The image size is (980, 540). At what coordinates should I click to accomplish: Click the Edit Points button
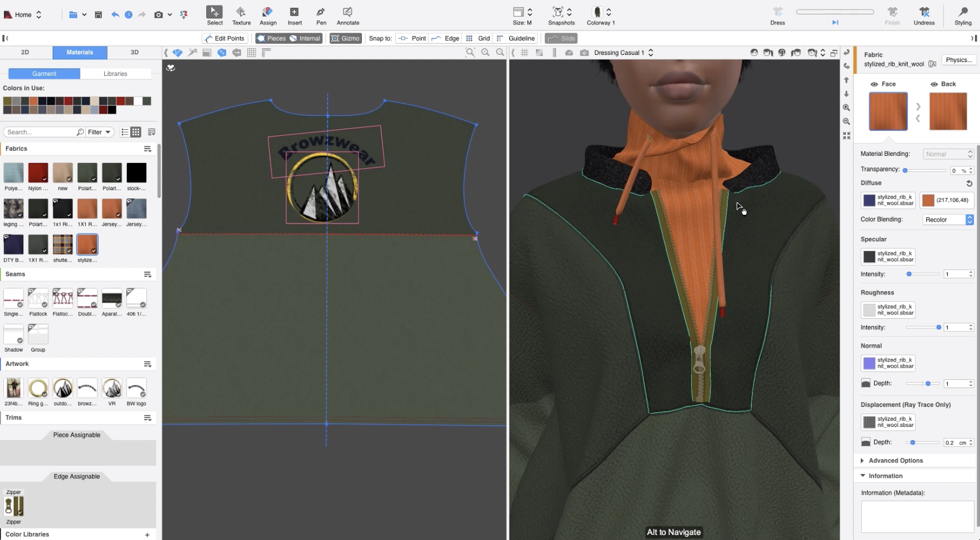tap(224, 38)
